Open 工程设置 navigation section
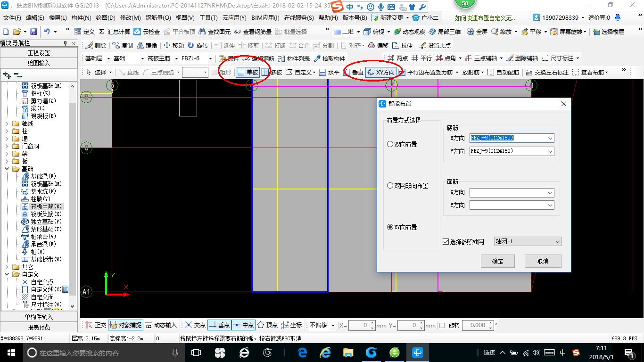Screen dimensions: 644x362 click(39, 53)
